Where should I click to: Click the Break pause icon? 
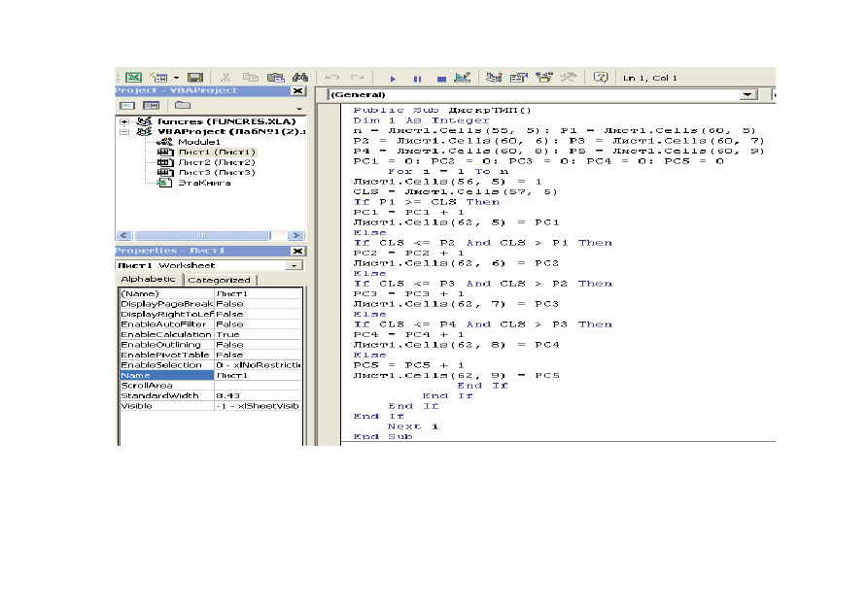tap(417, 79)
